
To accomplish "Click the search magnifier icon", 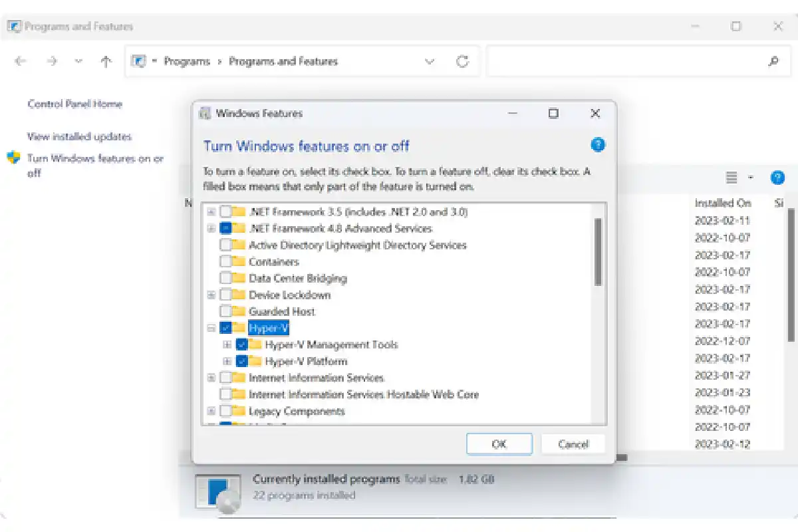I will coord(773,61).
